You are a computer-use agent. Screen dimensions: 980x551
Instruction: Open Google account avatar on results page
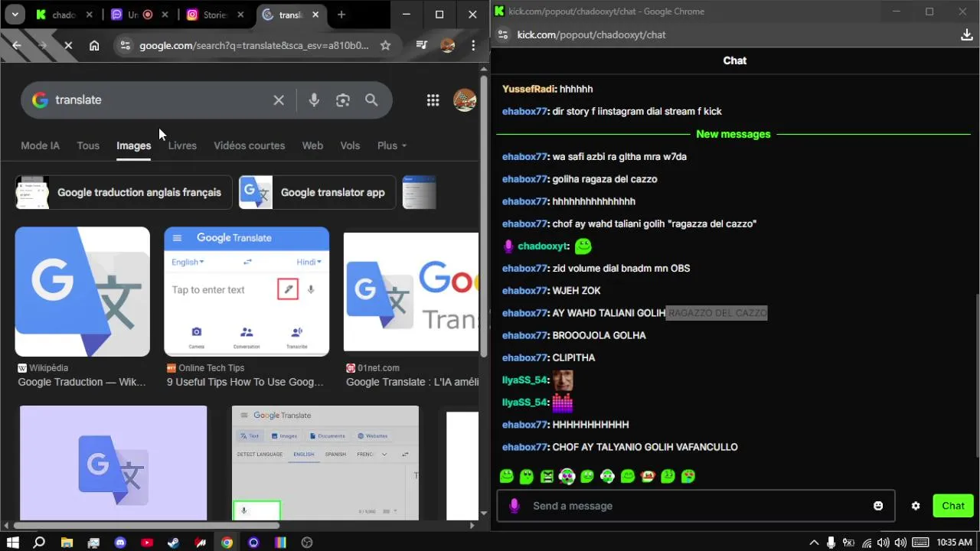(465, 100)
